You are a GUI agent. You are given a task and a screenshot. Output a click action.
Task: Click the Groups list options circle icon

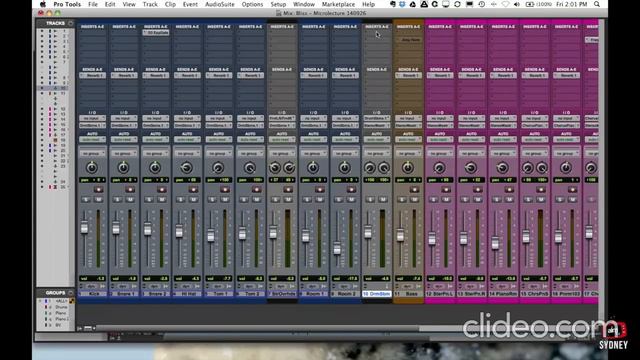(x=71, y=293)
